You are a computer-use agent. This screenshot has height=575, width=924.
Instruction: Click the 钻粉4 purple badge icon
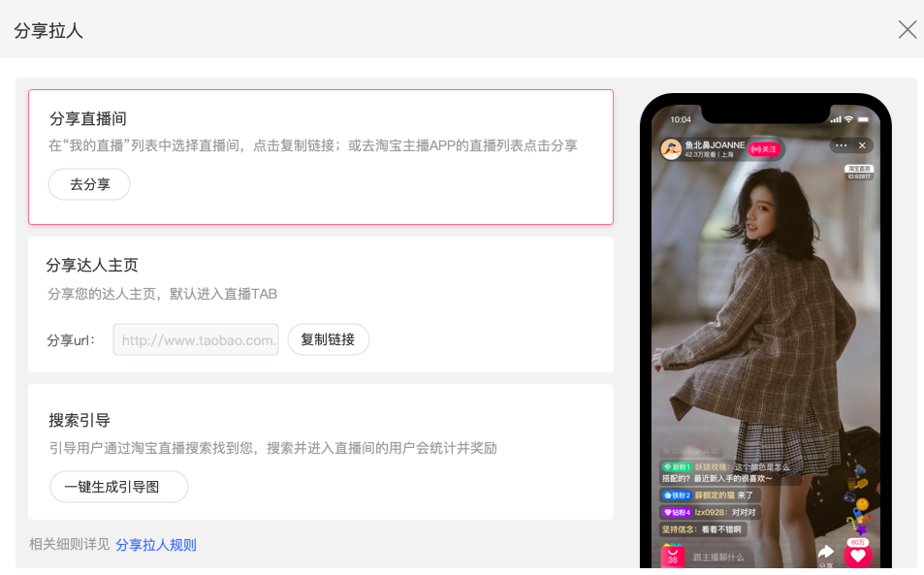point(677,512)
